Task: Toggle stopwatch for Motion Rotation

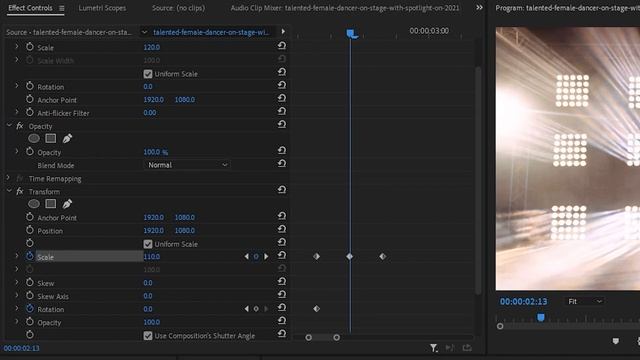Action: (x=30, y=86)
